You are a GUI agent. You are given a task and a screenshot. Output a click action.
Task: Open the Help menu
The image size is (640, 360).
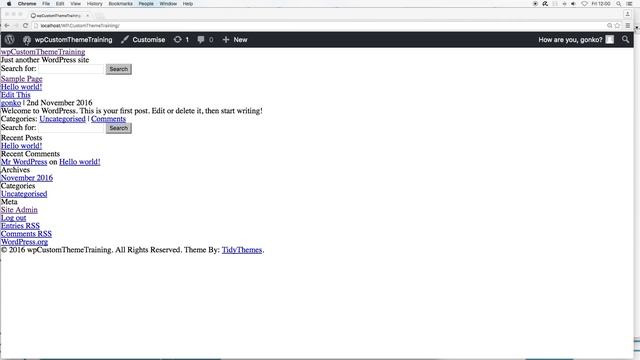point(188,4)
